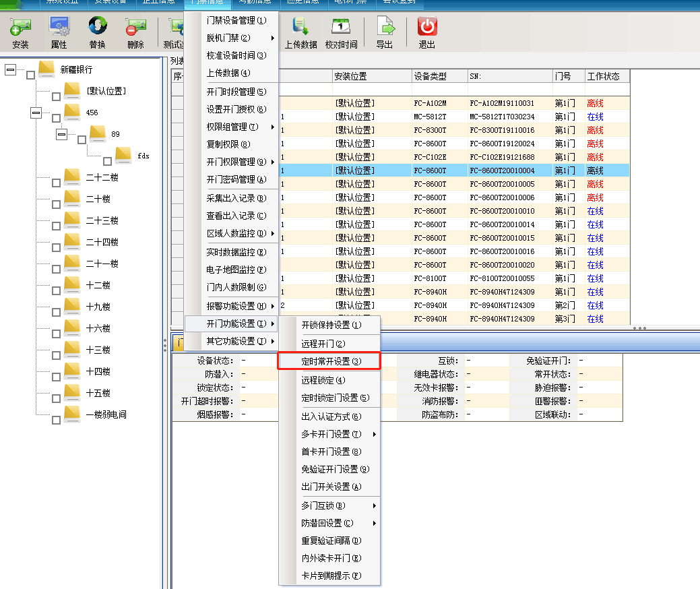The width and height of the screenshot is (700, 589).
Task: Click the 导出 (Export) icon
Action: click(386, 32)
